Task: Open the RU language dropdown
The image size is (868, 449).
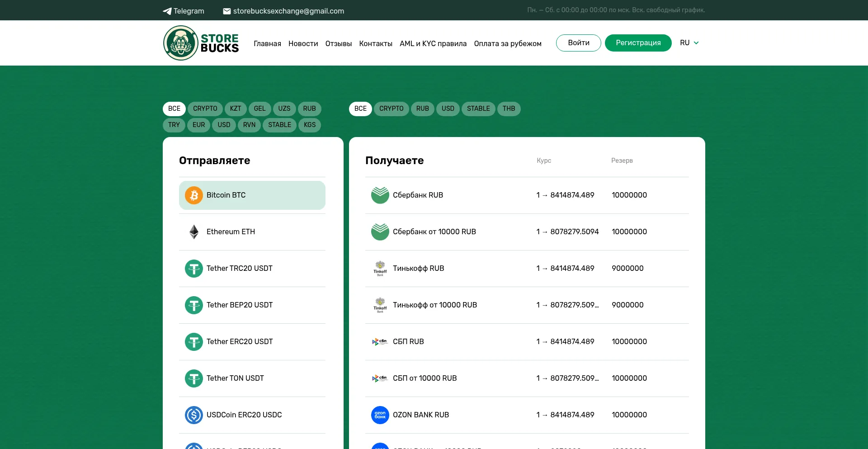Action: pos(689,43)
